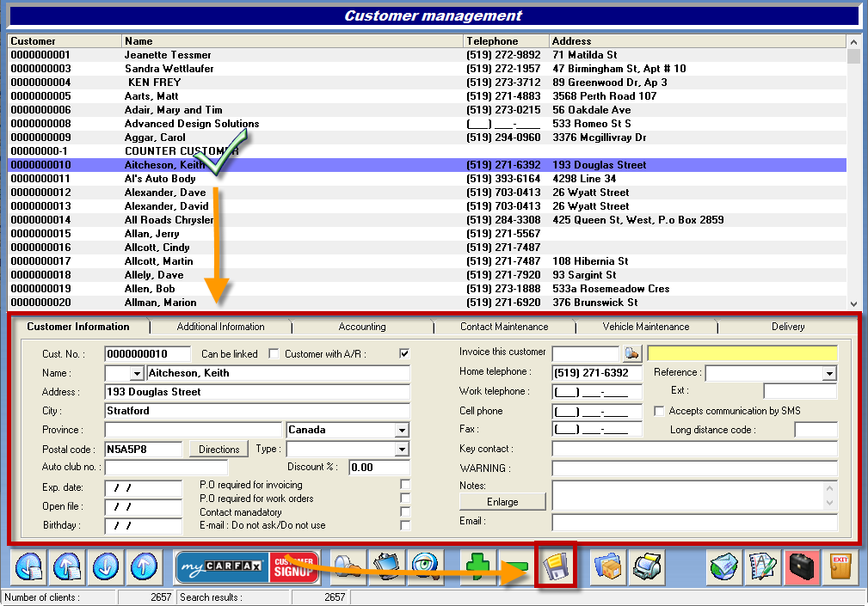Open the Accounting tab
The height and width of the screenshot is (606, 868).
tap(362, 327)
